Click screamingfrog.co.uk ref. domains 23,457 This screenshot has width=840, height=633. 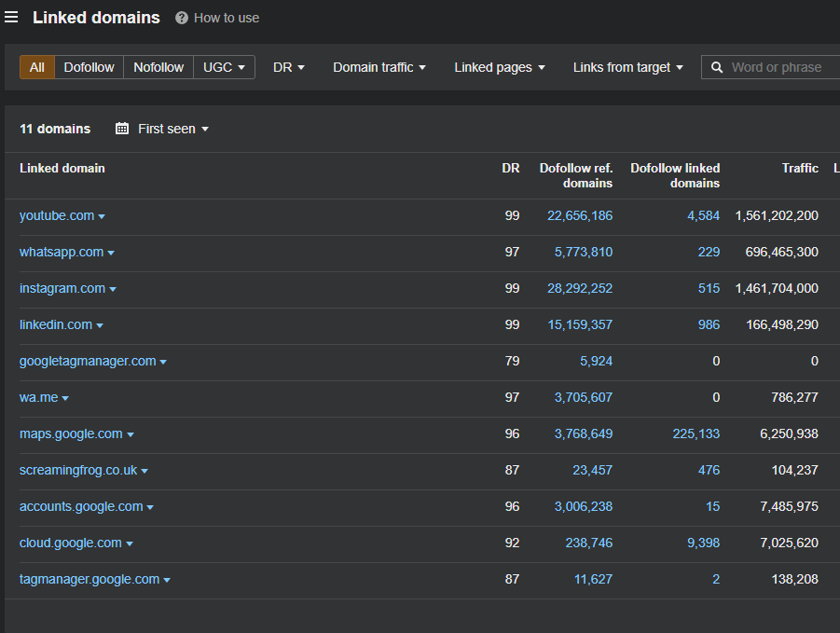593,471
